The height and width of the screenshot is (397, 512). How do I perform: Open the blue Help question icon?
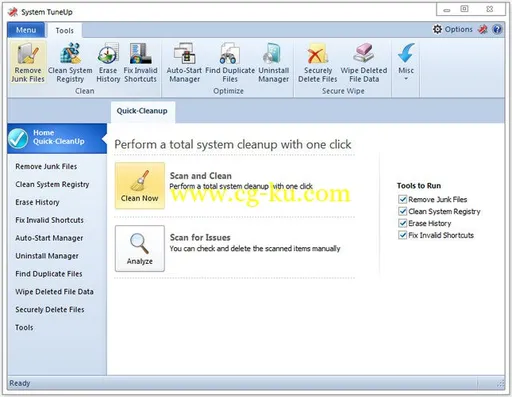(x=497, y=29)
